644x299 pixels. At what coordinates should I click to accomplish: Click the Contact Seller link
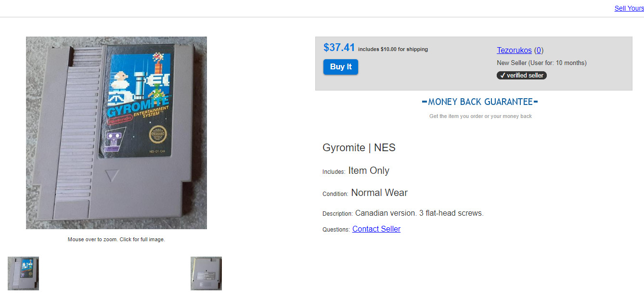[x=376, y=229]
